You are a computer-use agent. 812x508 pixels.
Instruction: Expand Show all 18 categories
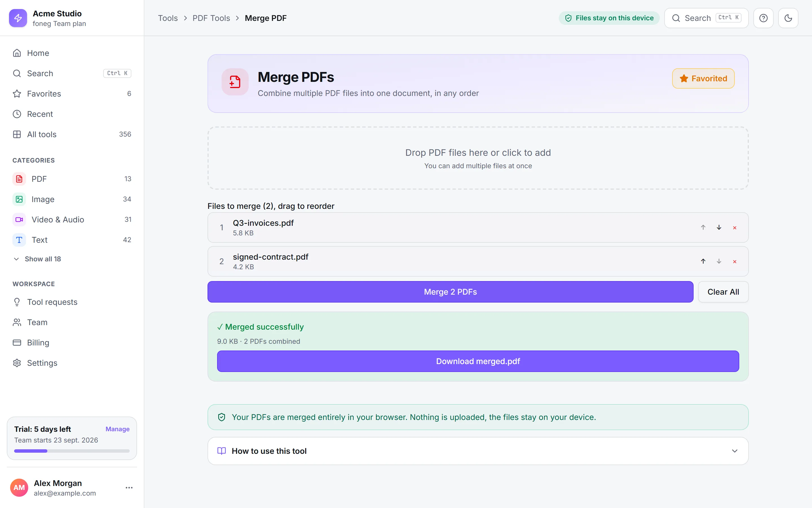pyautogui.click(x=37, y=259)
